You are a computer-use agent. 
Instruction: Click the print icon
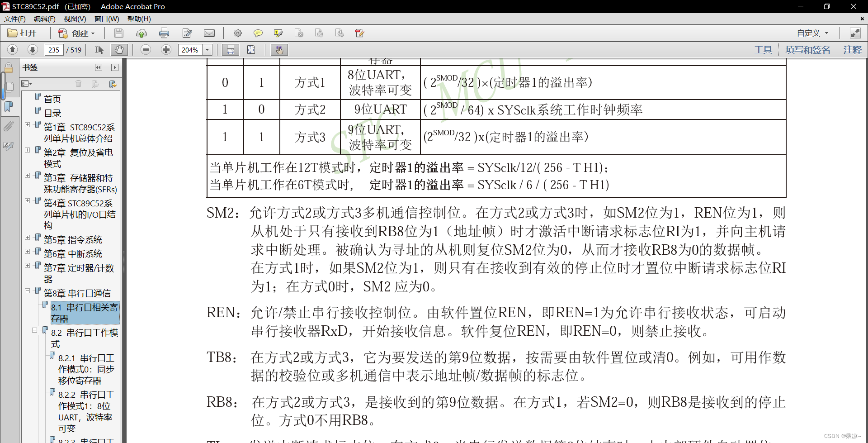tap(164, 33)
